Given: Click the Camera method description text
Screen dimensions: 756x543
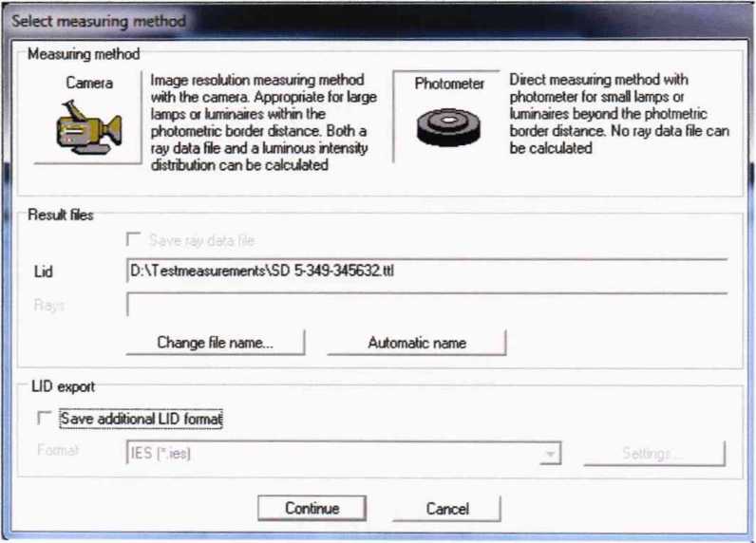Looking at the screenshot, I should click(x=263, y=122).
